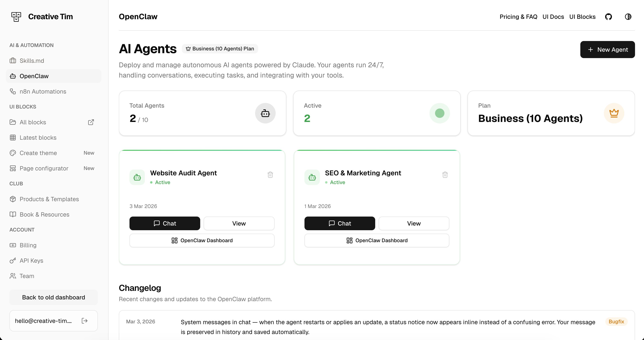Delete the SEO & Marketing Agent via trash icon
The image size is (644, 340).
click(445, 175)
